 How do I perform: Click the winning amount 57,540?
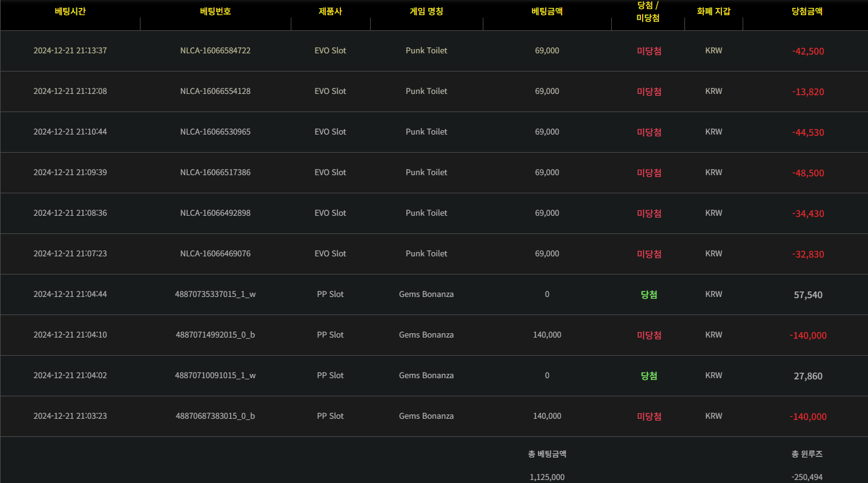click(x=808, y=295)
